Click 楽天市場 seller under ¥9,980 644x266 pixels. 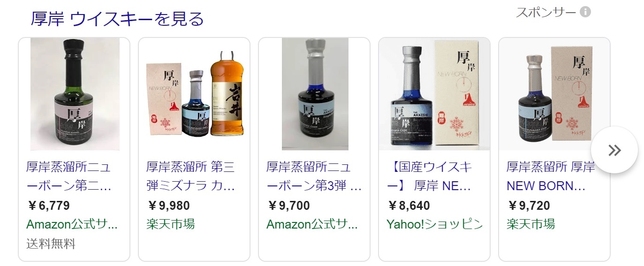[x=170, y=224]
